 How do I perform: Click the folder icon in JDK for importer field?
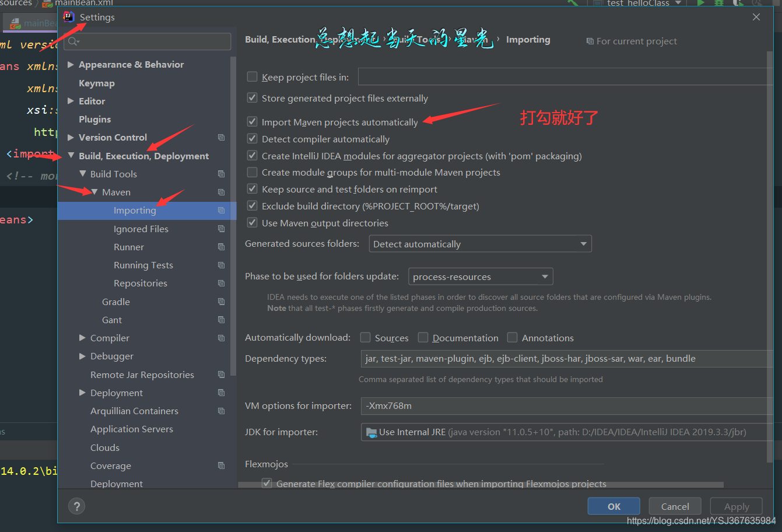coord(371,432)
